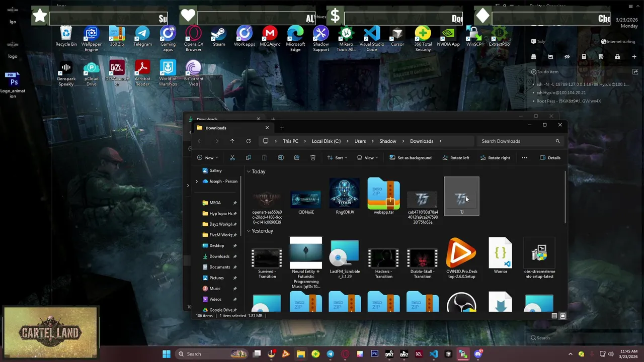Open Photoshop from the taskbar
The image size is (644, 362).
(374, 354)
